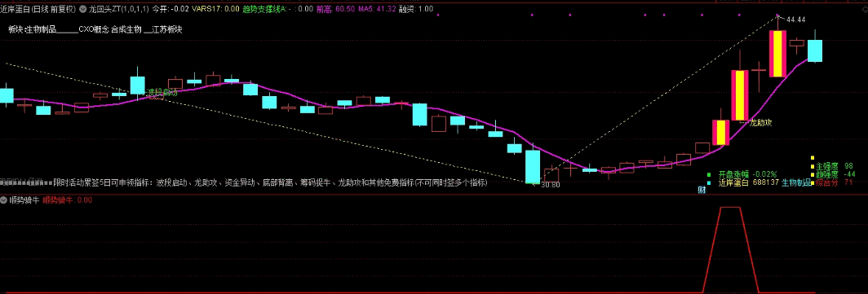
Task: Click the cyan square beside 近岸蛋白 688137
Action: pos(709,182)
